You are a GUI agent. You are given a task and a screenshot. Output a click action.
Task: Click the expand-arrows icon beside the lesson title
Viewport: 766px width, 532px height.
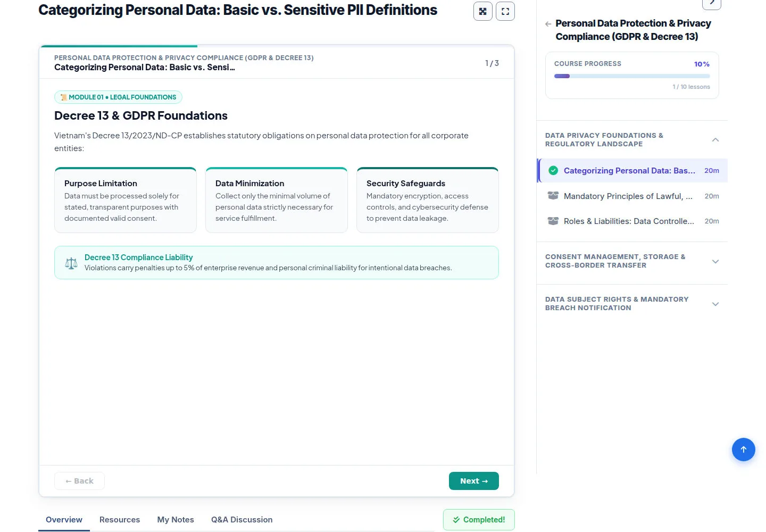click(483, 11)
